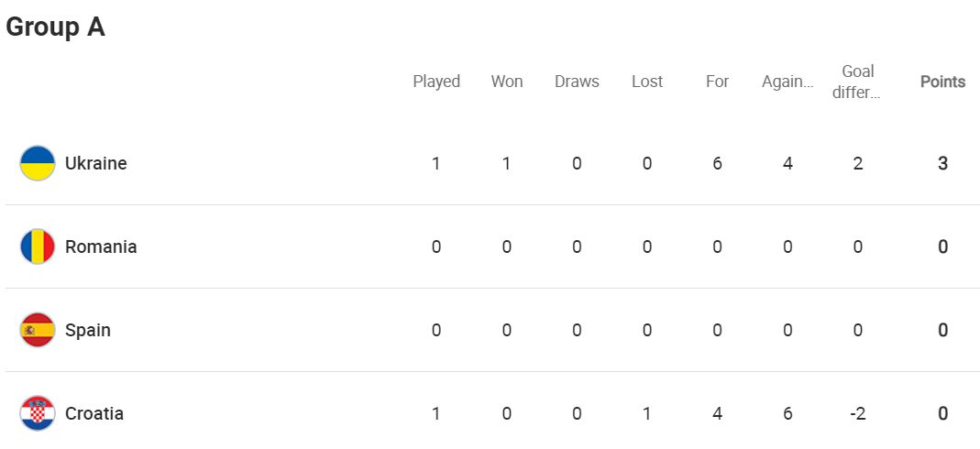Click the Won column header
This screenshot has width=980, height=449.
tap(507, 82)
